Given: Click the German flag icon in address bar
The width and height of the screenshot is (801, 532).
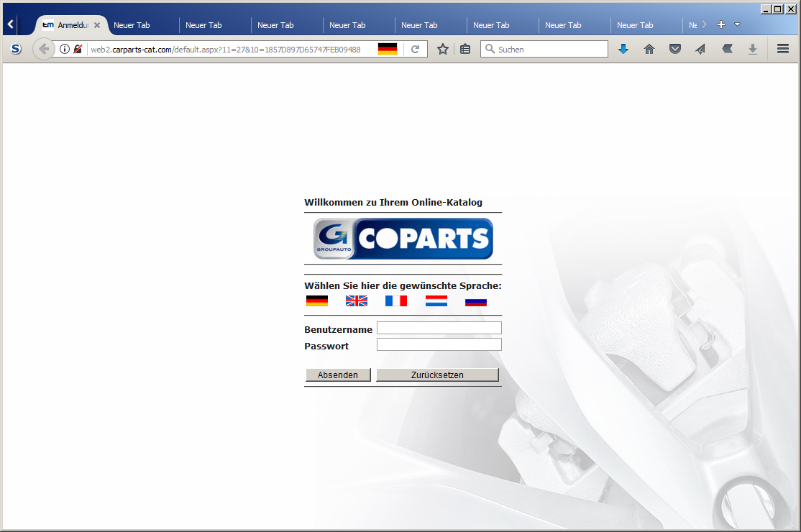Looking at the screenshot, I should [388, 49].
